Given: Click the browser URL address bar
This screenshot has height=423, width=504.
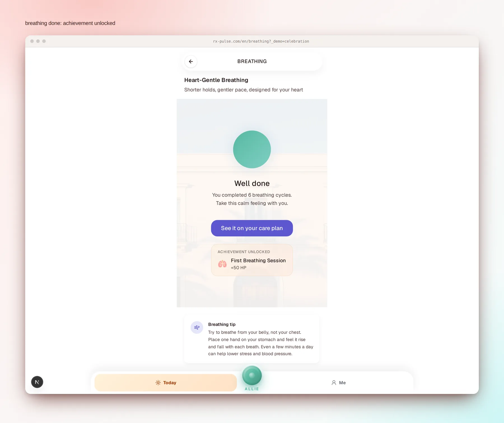Looking at the screenshot, I should (261, 41).
